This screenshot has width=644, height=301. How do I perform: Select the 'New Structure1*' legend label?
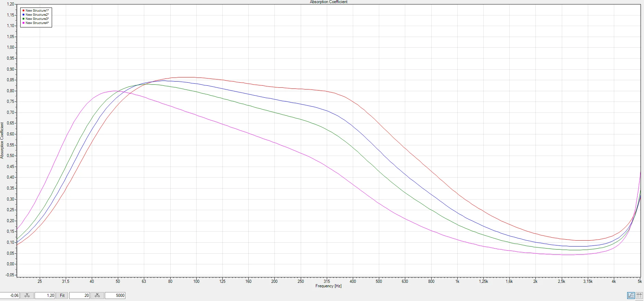coord(37,11)
